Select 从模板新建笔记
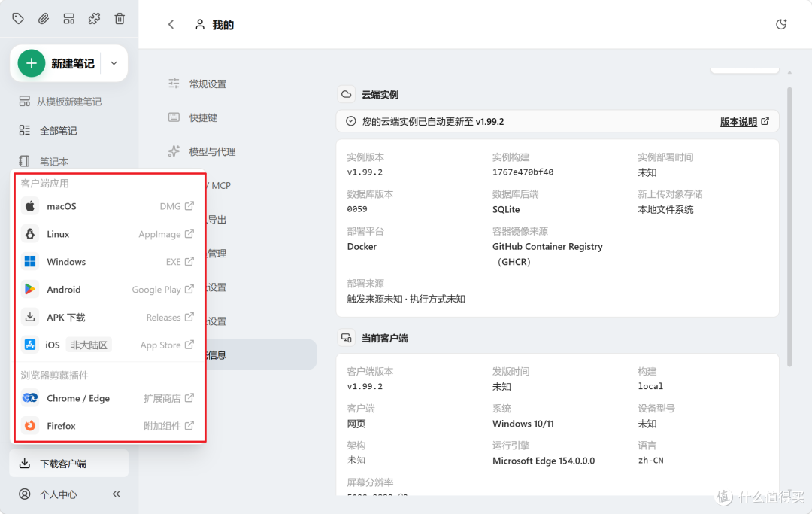Image resolution: width=812 pixels, height=514 pixels. click(x=61, y=102)
